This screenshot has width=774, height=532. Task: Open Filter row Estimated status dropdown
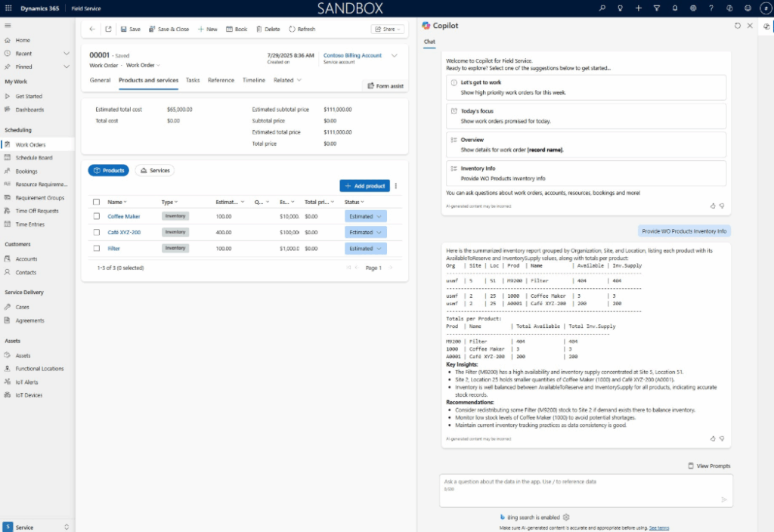(x=365, y=248)
